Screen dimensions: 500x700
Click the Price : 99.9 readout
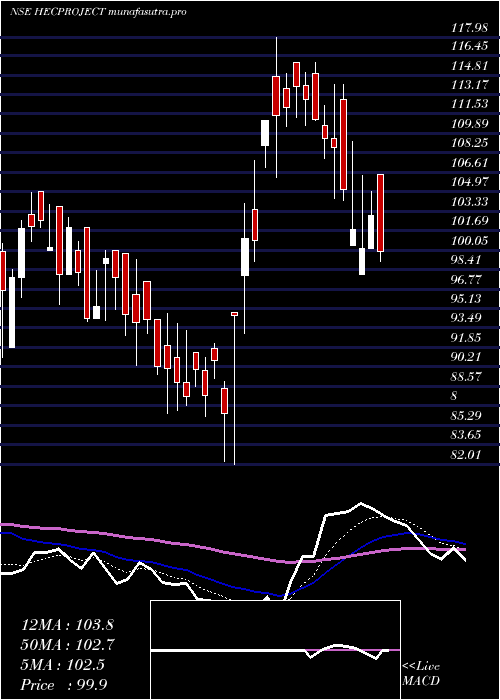pos(64,685)
